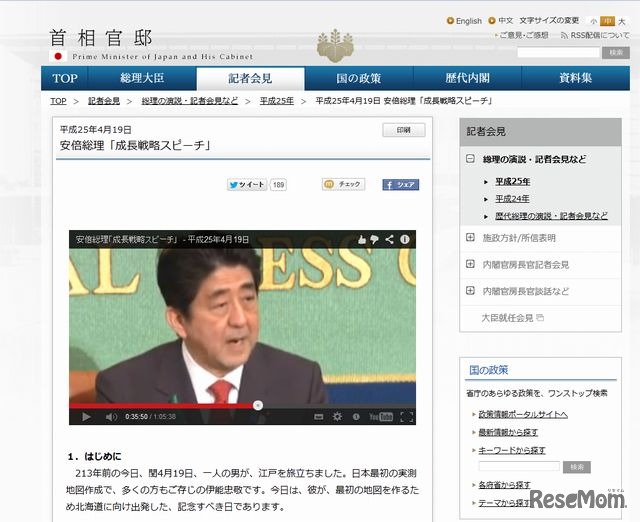Open the 記者会見 navigation tab
Screen dimensions: 640x522
(251, 78)
